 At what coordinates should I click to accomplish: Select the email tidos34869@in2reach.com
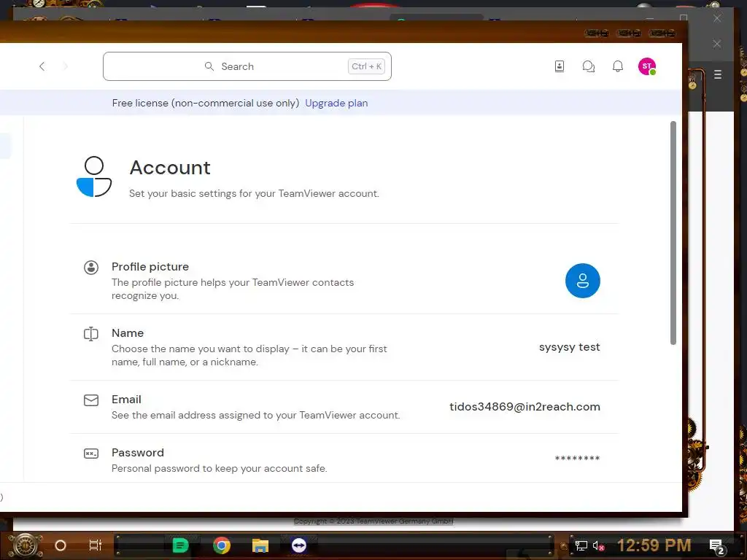pyautogui.click(x=525, y=407)
